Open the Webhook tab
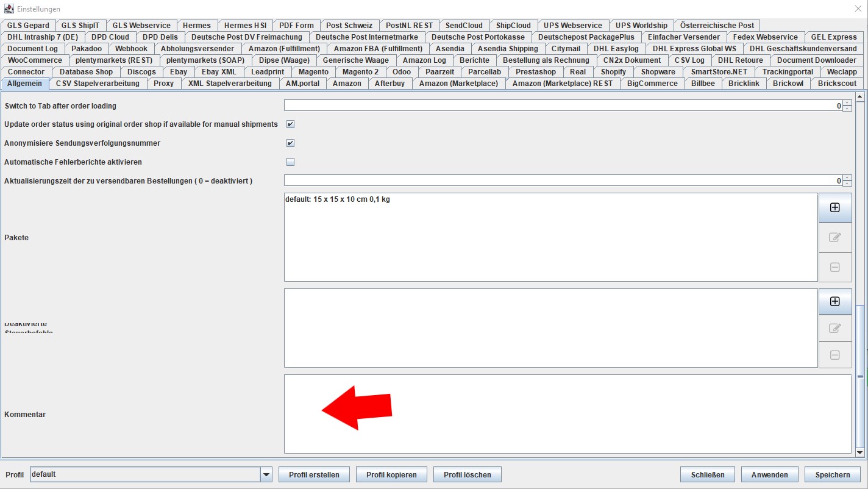The height and width of the screenshot is (489, 868). [x=131, y=49]
